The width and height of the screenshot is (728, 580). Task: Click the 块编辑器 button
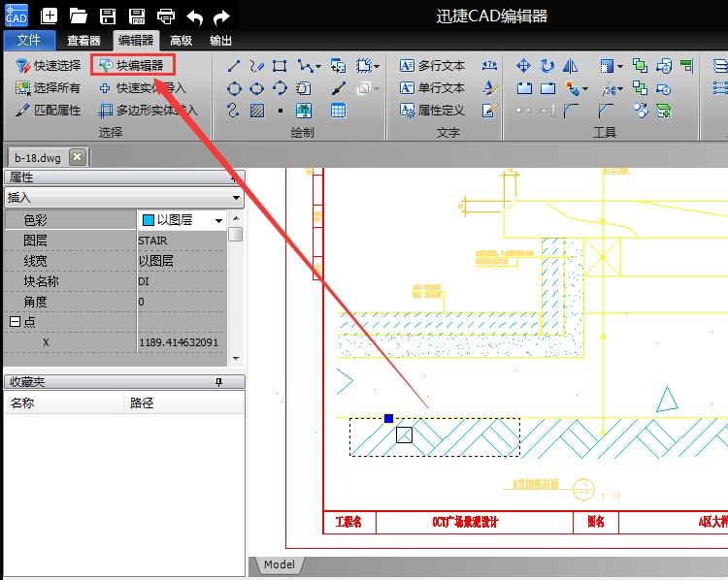tap(132, 65)
